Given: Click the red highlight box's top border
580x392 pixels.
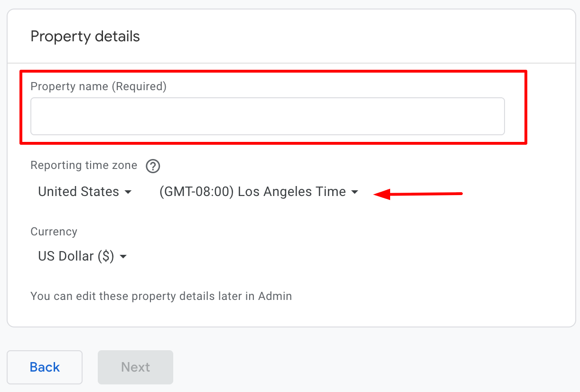Looking at the screenshot, I should pyautogui.click(x=273, y=72).
